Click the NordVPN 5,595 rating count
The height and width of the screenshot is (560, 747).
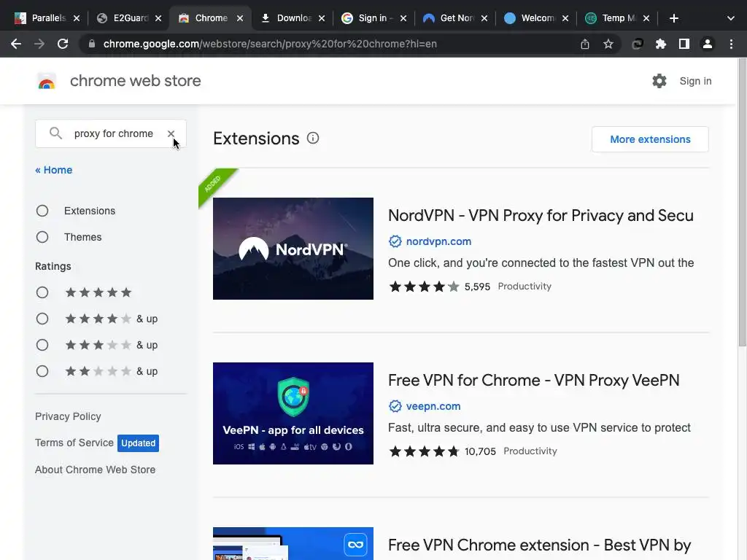tap(477, 287)
